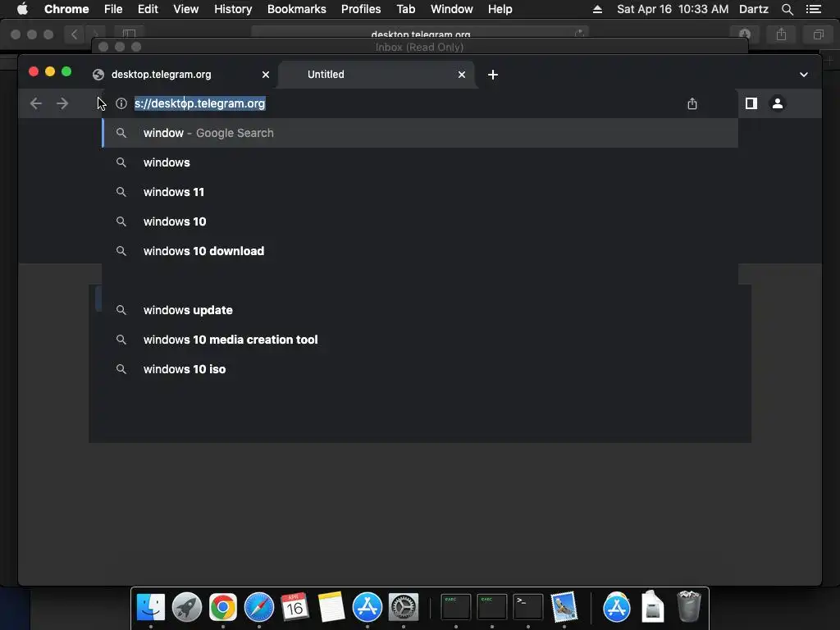Screen dimensions: 840x630
Task: Open the Chrome profile avatar icon
Action: 778,103
